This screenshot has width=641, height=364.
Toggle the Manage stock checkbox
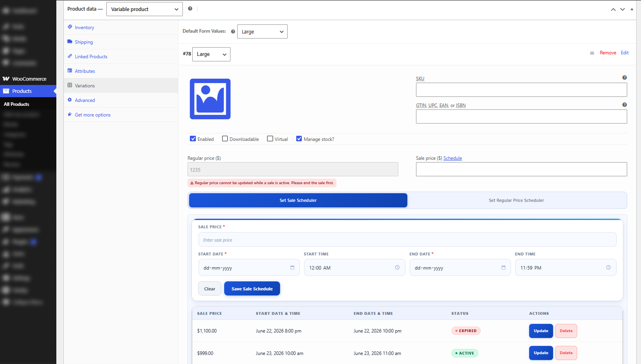click(x=299, y=139)
